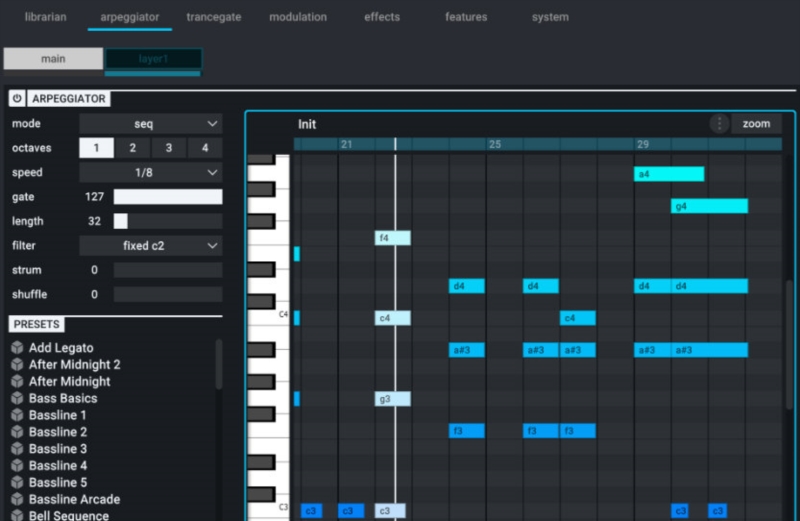Switch to the features tab
800x521 pixels.
466,17
